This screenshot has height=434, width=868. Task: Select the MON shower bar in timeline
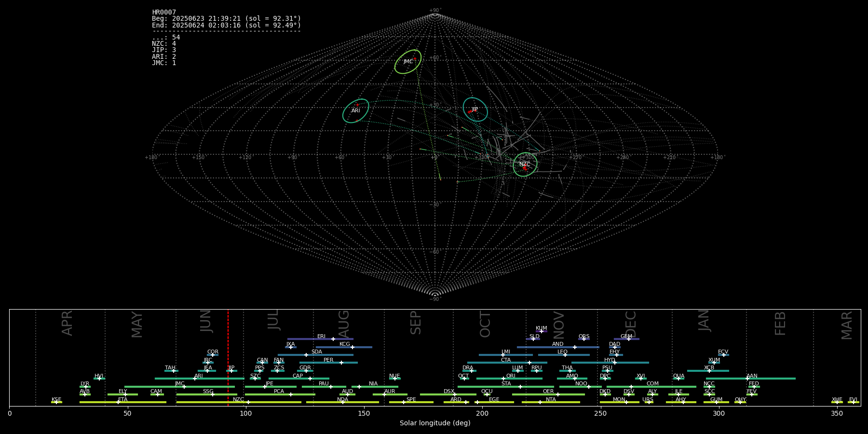(x=619, y=402)
